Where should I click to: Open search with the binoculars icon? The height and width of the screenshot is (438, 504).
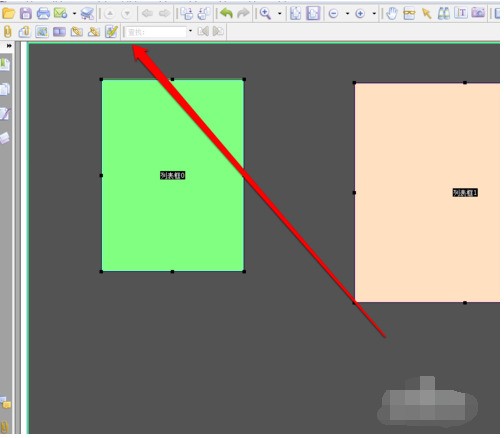point(444,14)
